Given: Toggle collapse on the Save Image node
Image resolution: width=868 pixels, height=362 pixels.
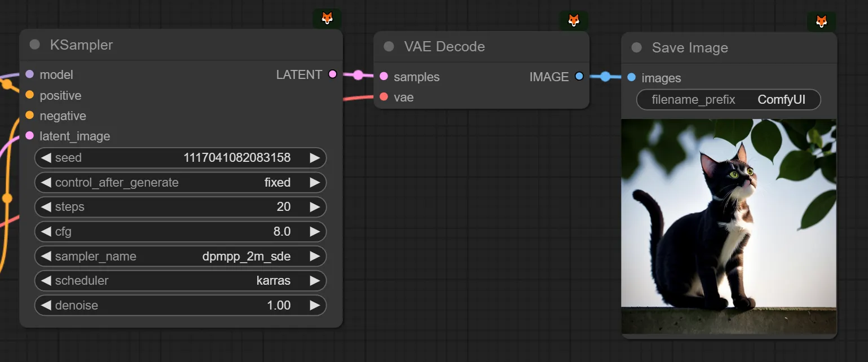Looking at the screenshot, I should (x=637, y=48).
